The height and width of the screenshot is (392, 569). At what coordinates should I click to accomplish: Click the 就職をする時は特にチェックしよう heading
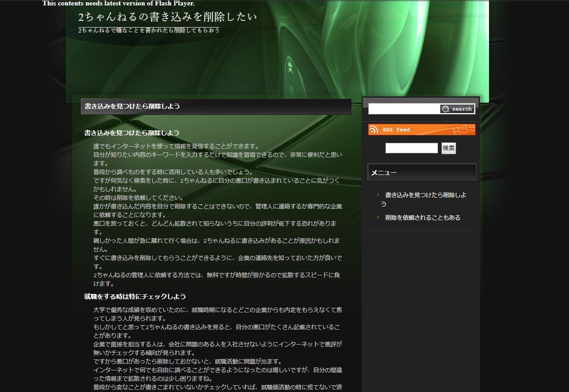click(x=135, y=297)
